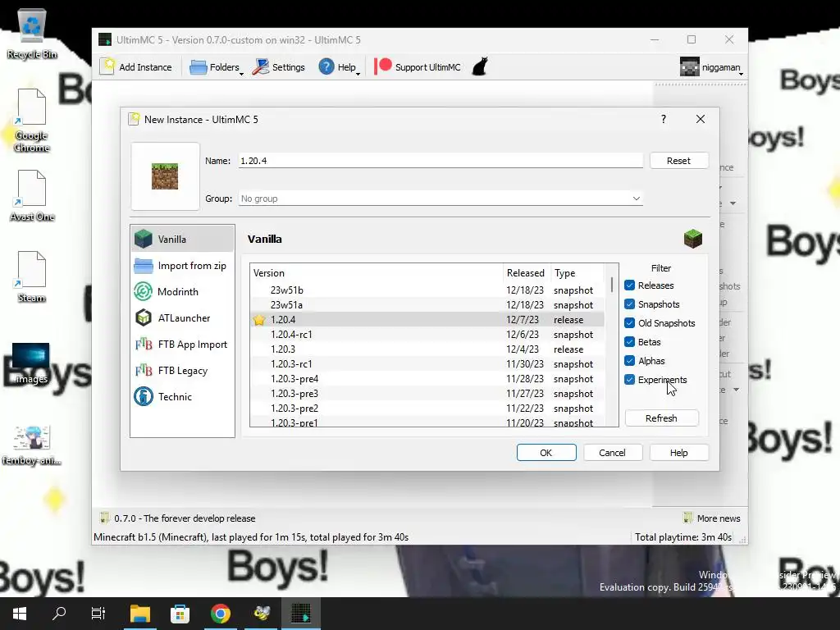Open Recycle Bin desktop icon
Image resolution: width=840 pixels, height=630 pixels.
(x=32, y=34)
